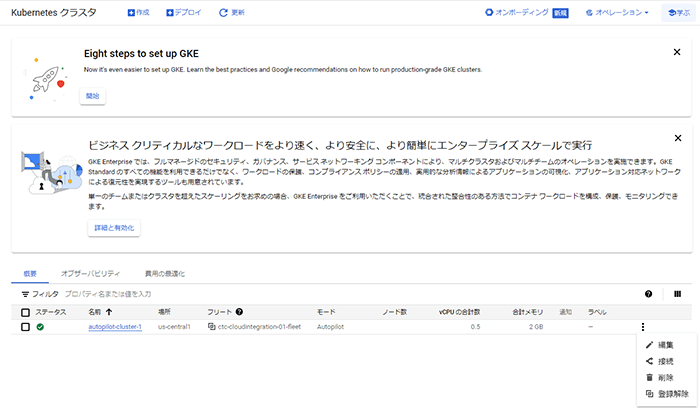Open the table help question mark icon

649,294
